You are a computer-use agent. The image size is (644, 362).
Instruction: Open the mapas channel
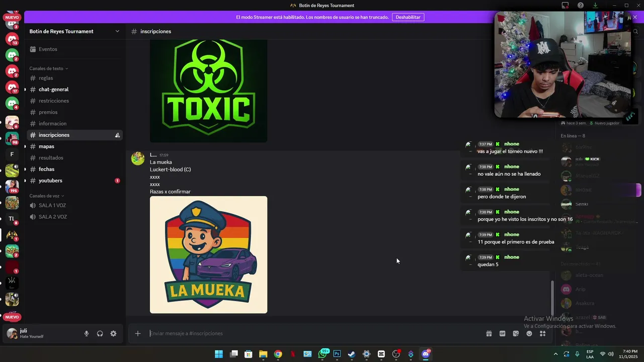coord(74,146)
